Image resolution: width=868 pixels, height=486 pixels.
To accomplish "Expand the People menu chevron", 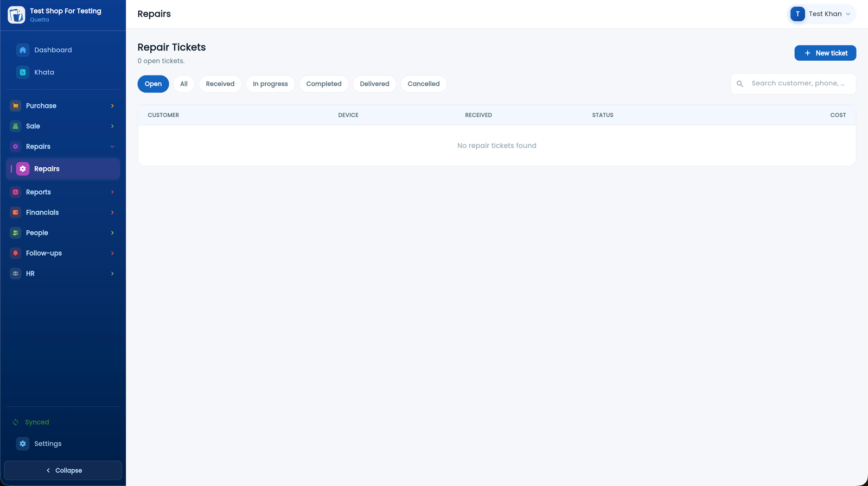I will tap(112, 233).
